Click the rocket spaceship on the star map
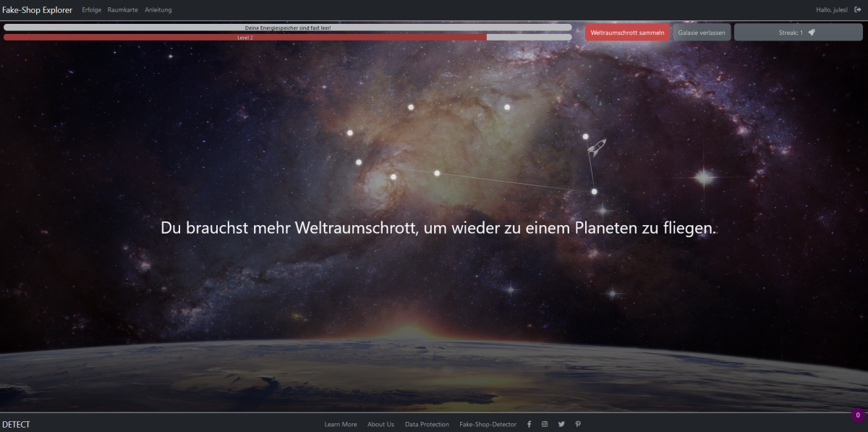 coord(596,149)
